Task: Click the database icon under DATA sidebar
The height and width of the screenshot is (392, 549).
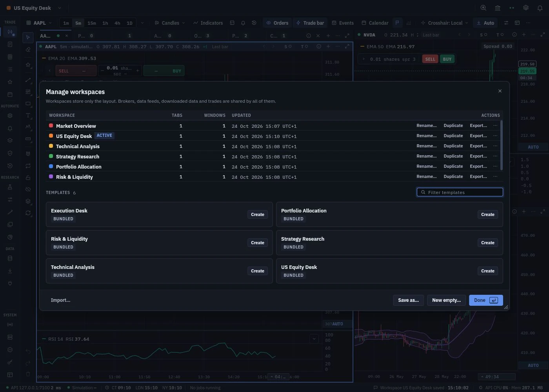Action: pos(10,258)
